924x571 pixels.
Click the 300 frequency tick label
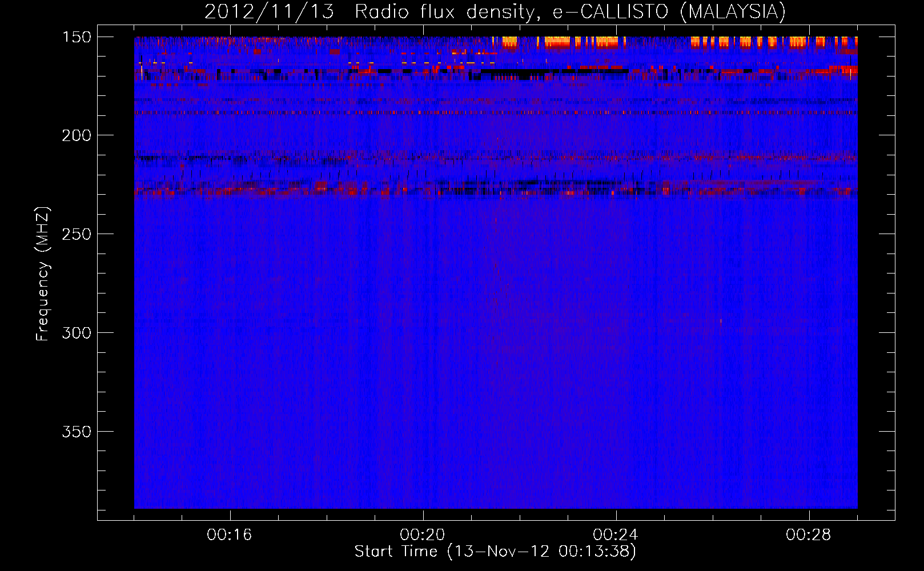(77, 333)
